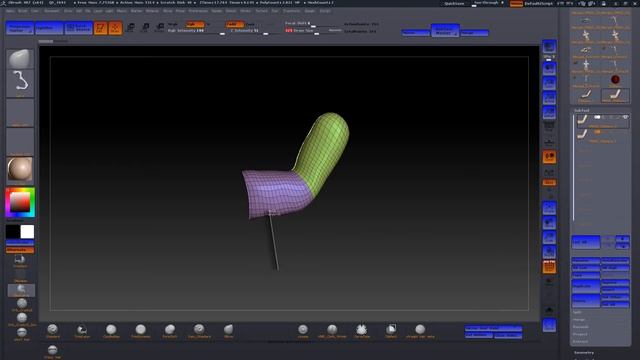640x360 pixels.
Task: Click the QuickSave button in title bar
Action: point(454,3)
